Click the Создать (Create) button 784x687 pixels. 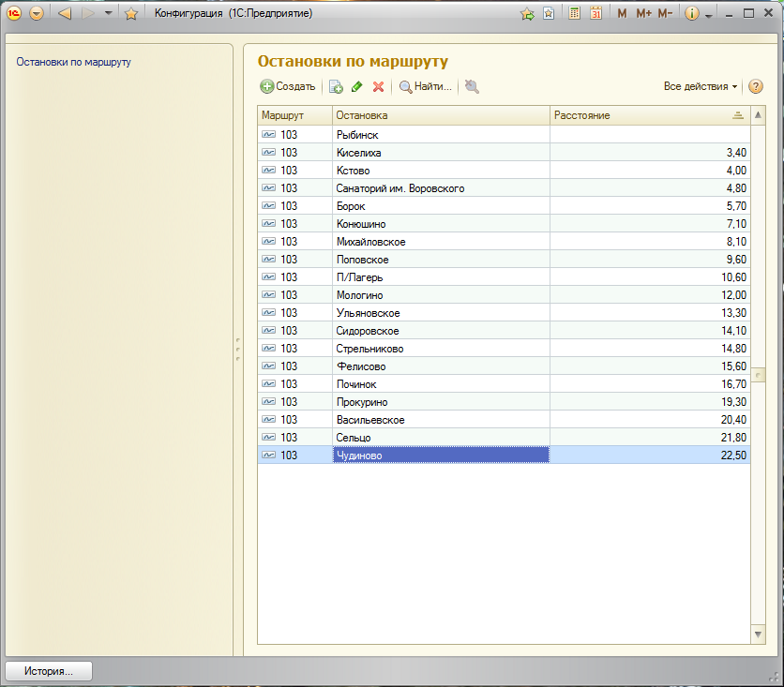pyautogui.click(x=288, y=86)
